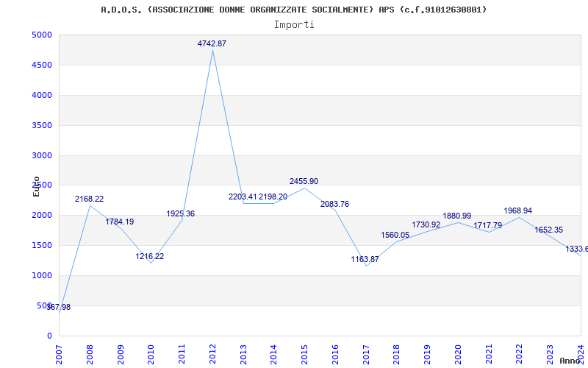Click the 2198.20 data label
Image resolution: width=588 pixels, height=368 pixels.
click(273, 197)
